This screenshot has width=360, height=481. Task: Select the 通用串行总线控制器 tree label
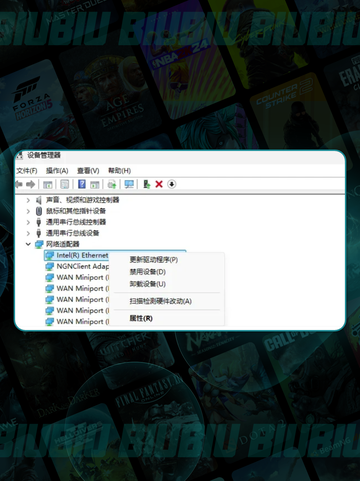tap(76, 222)
